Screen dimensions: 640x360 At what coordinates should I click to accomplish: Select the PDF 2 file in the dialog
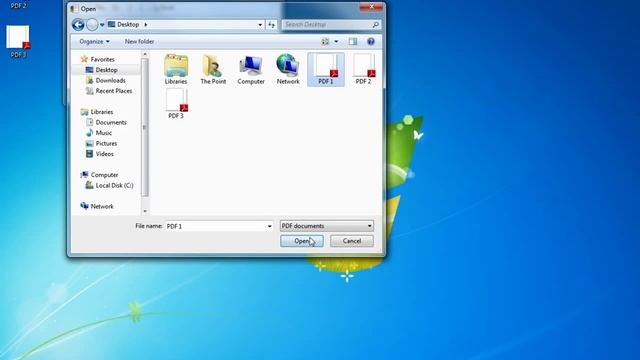(x=363, y=69)
